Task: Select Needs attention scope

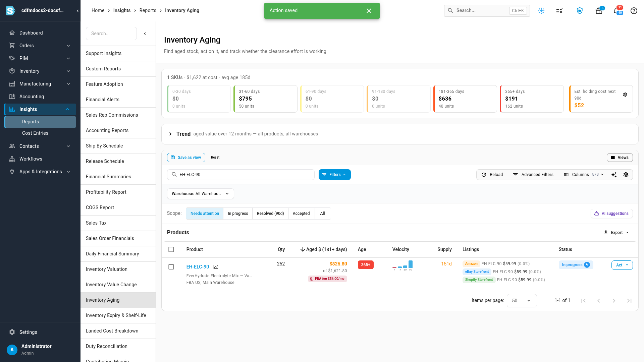Action: click(x=205, y=214)
